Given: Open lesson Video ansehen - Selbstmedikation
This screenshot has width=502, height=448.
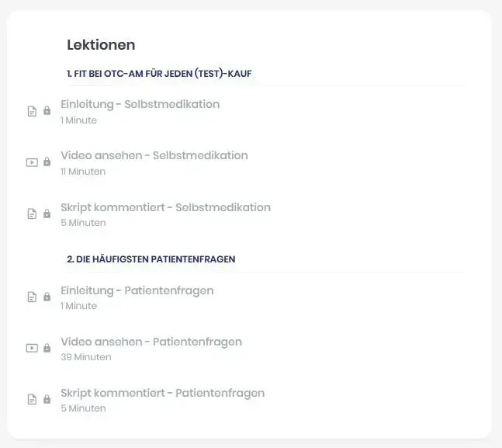Looking at the screenshot, I should tap(154, 156).
